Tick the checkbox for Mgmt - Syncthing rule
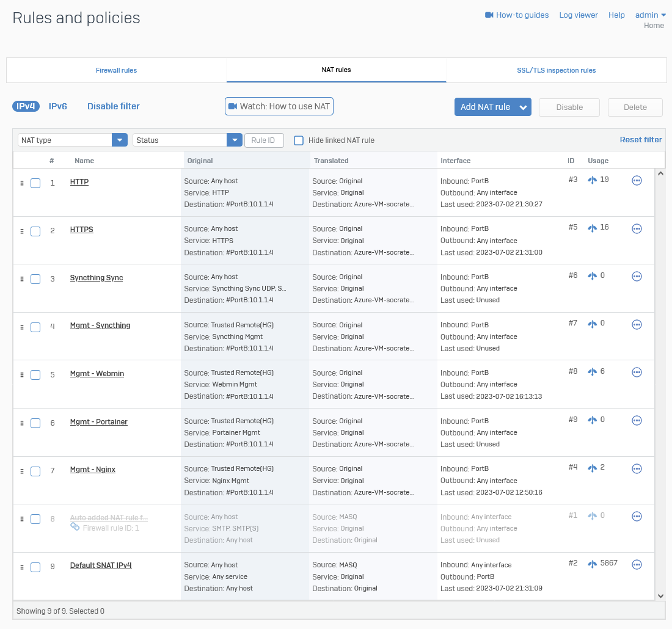 coord(35,327)
